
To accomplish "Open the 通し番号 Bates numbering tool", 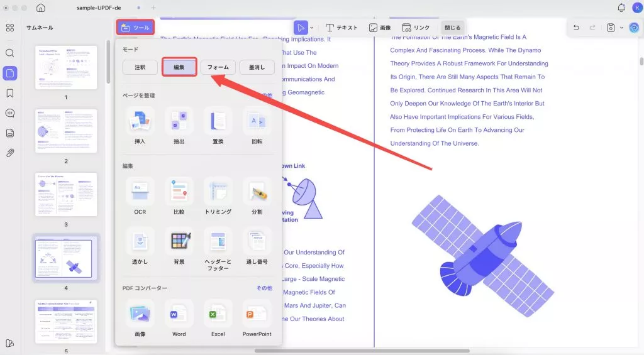I will 257,246.
